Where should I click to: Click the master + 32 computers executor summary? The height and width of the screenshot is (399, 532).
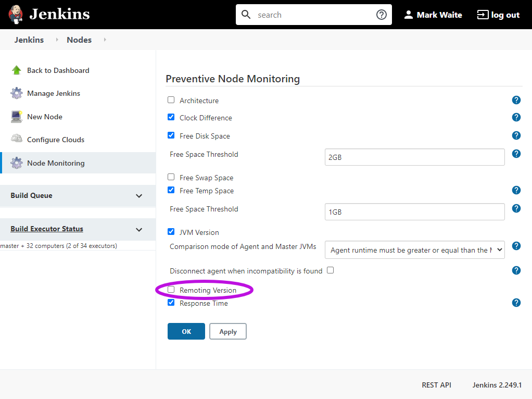tap(59, 245)
